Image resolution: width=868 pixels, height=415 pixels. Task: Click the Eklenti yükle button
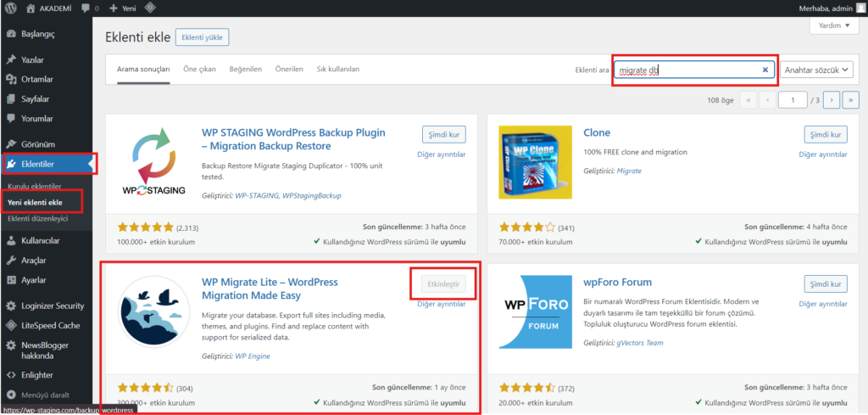point(202,37)
